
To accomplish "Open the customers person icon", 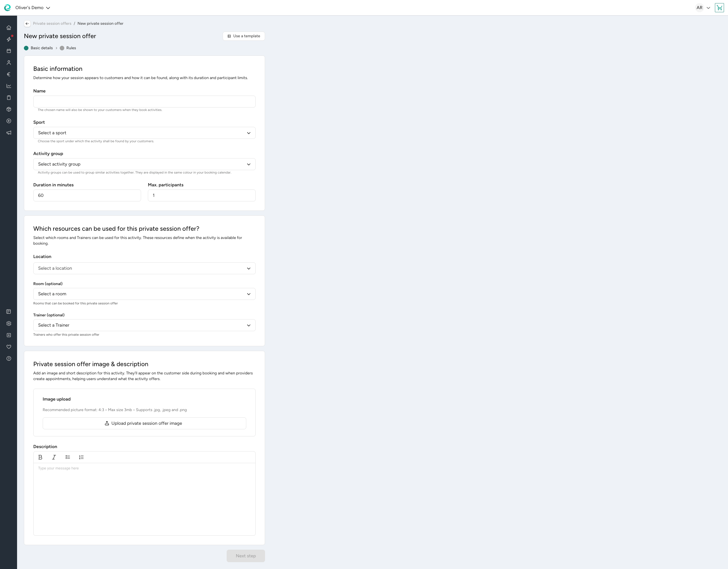I will point(9,63).
